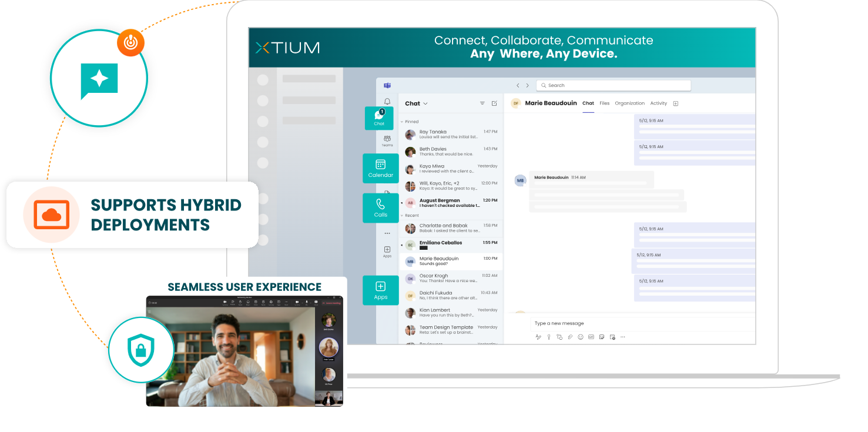The height and width of the screenshot is (432, 868).
Task: Switch to the Files tab
Action: pyautogui.click(x=604, y=103)
